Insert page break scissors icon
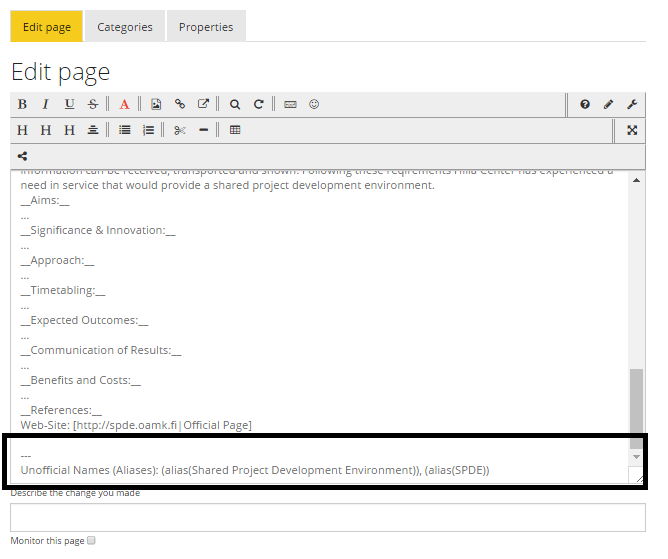The width and height of the screenshot is (668, 559). (x=180, y=130)
